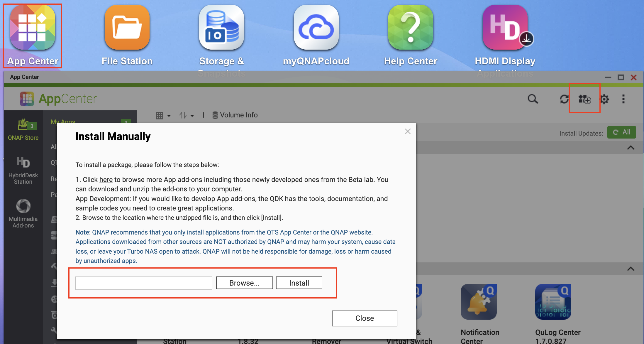This screenshot has height=344, width=644.
Task: Refresh the App Center list
Action: pos(564,99)
